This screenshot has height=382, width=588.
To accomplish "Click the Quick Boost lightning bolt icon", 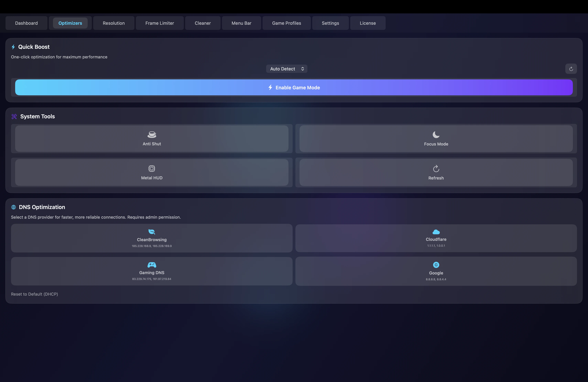I will tap(13, 47).
